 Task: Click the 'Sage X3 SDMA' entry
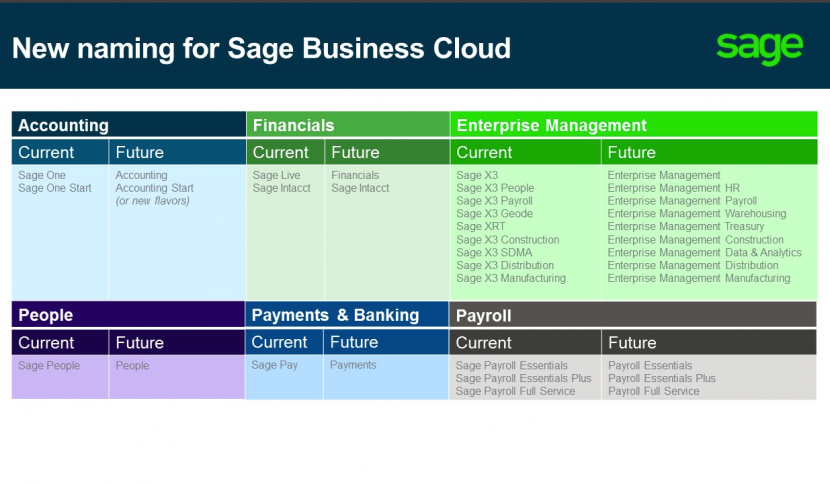coord(494,252)
